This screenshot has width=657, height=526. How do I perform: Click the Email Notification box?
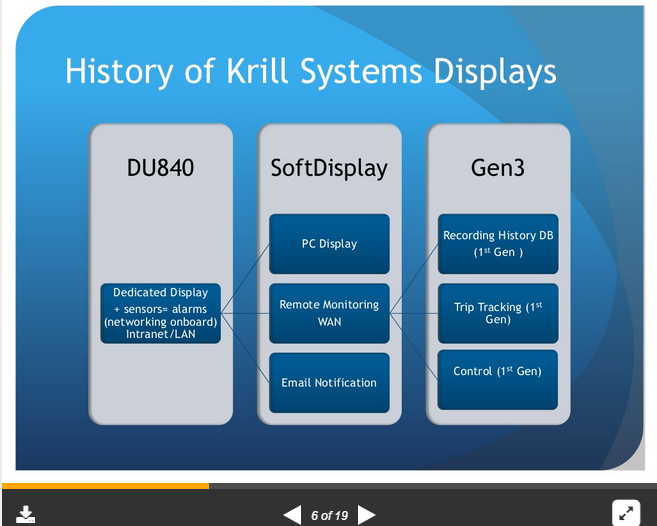[x=329, y=382]
